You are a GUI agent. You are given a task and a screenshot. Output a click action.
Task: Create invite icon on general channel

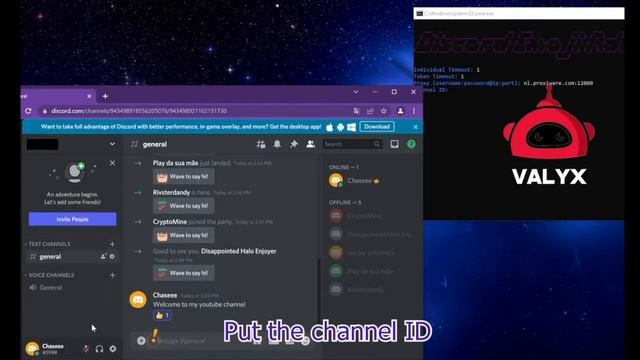pos(103,256)
